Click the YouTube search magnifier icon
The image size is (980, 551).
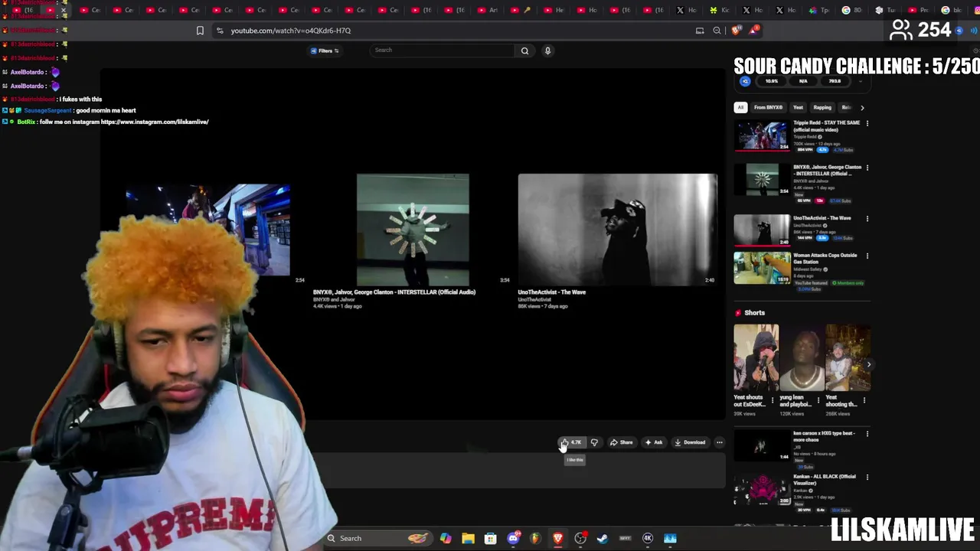click(x=524, y=51)
